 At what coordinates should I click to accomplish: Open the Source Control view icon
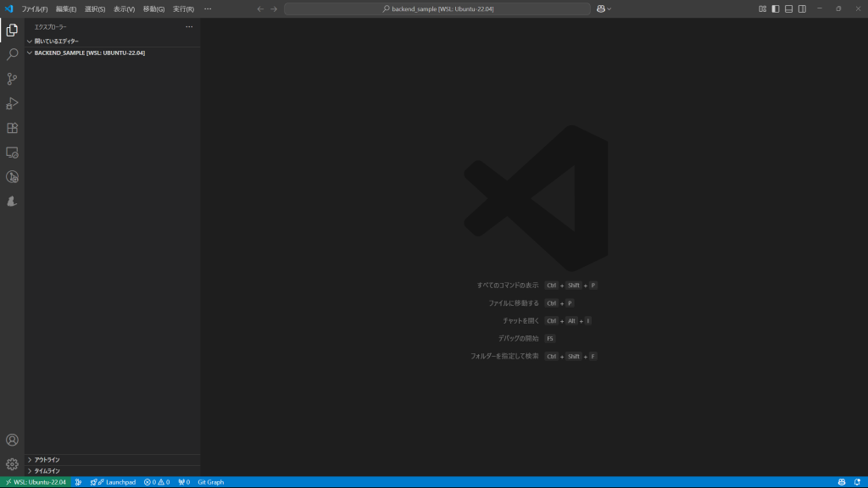12,79
